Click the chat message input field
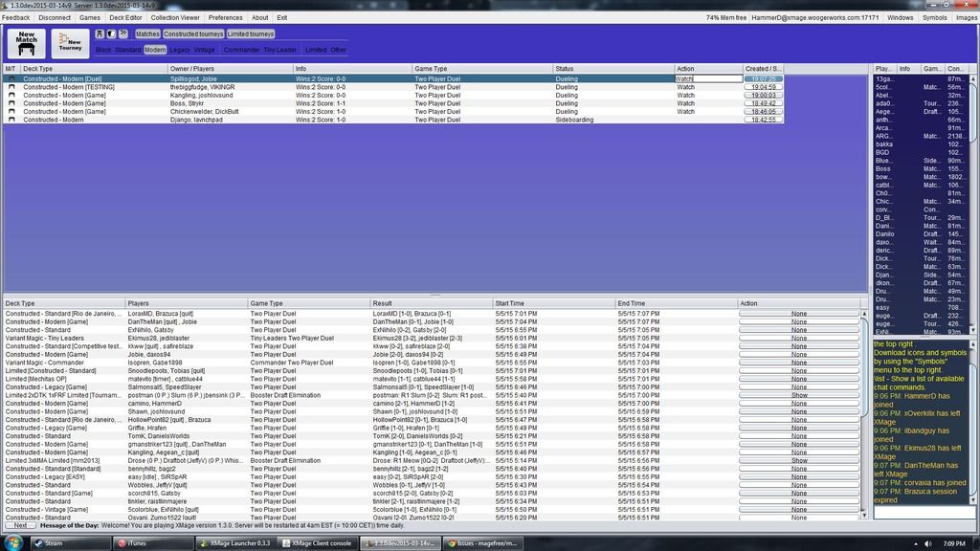 [924, 513]
